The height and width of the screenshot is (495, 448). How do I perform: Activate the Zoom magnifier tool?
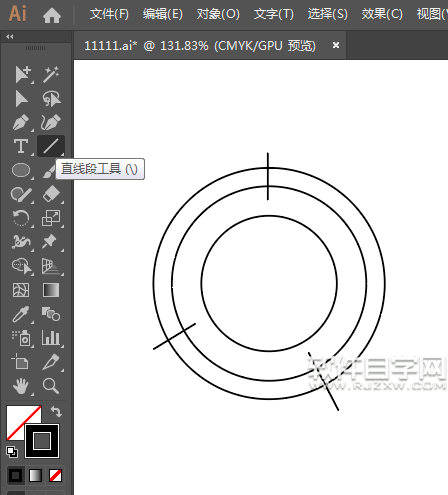(51, 386)
